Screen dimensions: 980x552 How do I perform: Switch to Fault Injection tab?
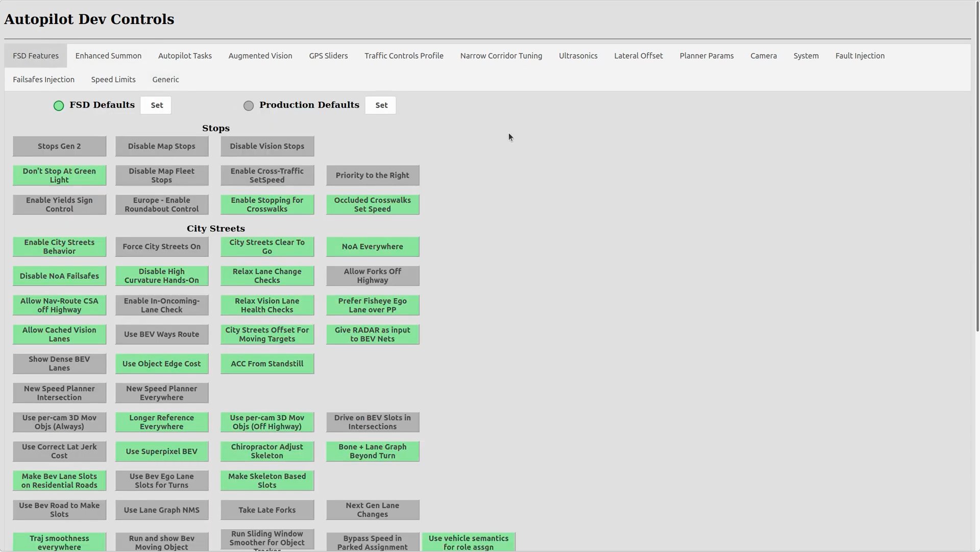coord(860,56)
